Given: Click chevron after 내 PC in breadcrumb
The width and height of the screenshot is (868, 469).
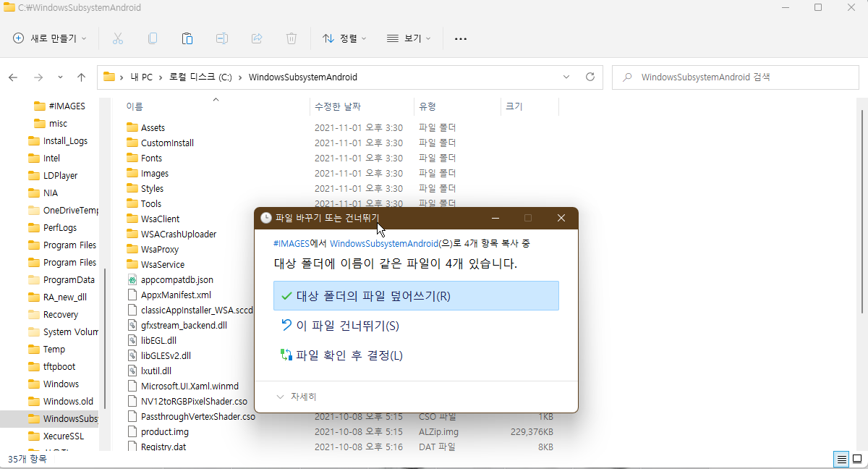Looking at the screenshot, I should click(x=161, y=77).
